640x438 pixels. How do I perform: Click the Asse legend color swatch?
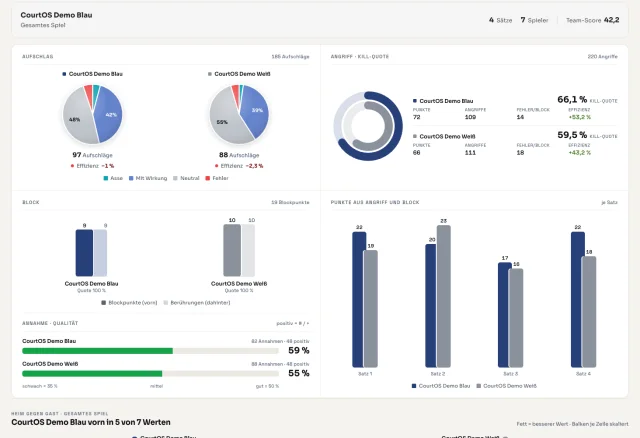(x=106, y=178)
